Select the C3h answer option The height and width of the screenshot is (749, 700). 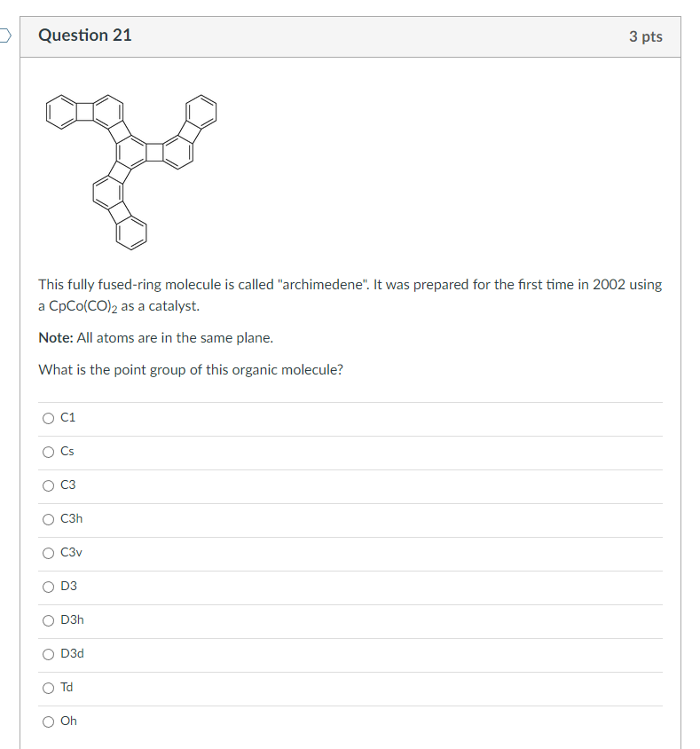point(49,519)
